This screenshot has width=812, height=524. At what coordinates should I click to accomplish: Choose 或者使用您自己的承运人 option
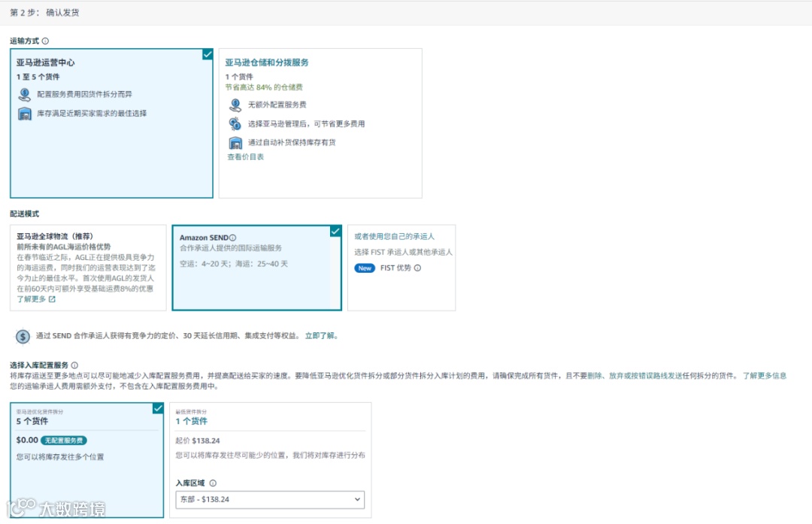point(401,268)
